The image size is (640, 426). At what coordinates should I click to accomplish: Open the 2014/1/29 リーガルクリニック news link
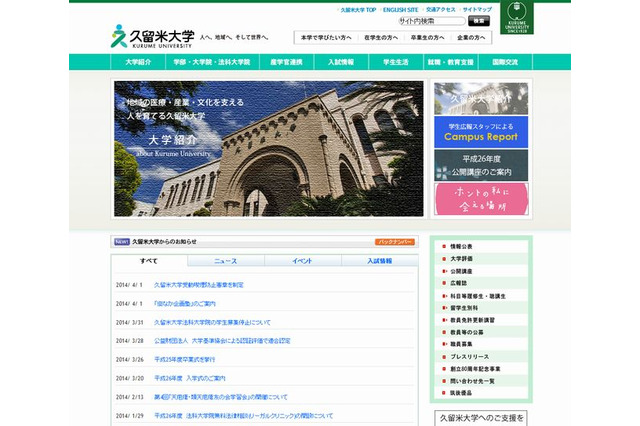(243, 416)
